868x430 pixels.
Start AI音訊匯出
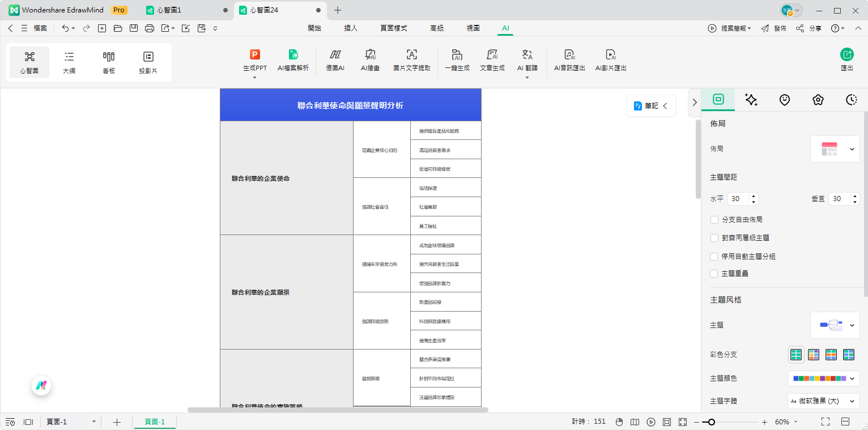(x=569, y=61)
